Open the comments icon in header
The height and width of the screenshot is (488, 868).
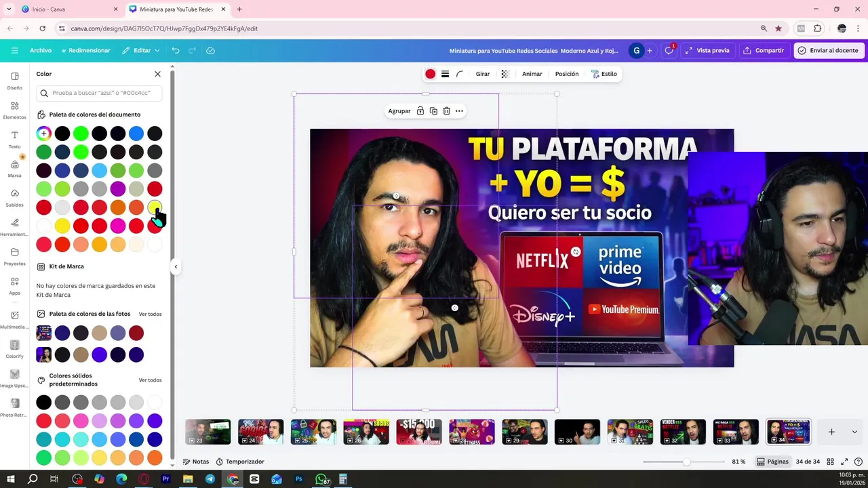669,50
